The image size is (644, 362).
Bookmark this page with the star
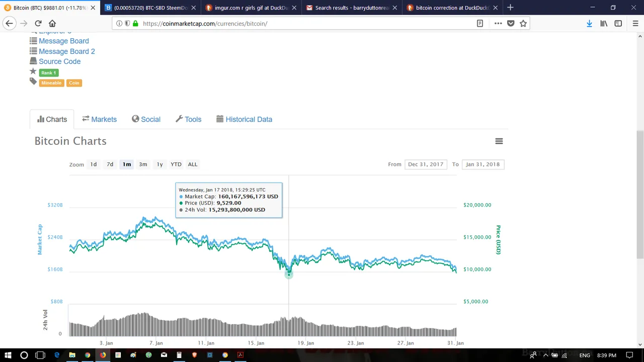[523, 23]
